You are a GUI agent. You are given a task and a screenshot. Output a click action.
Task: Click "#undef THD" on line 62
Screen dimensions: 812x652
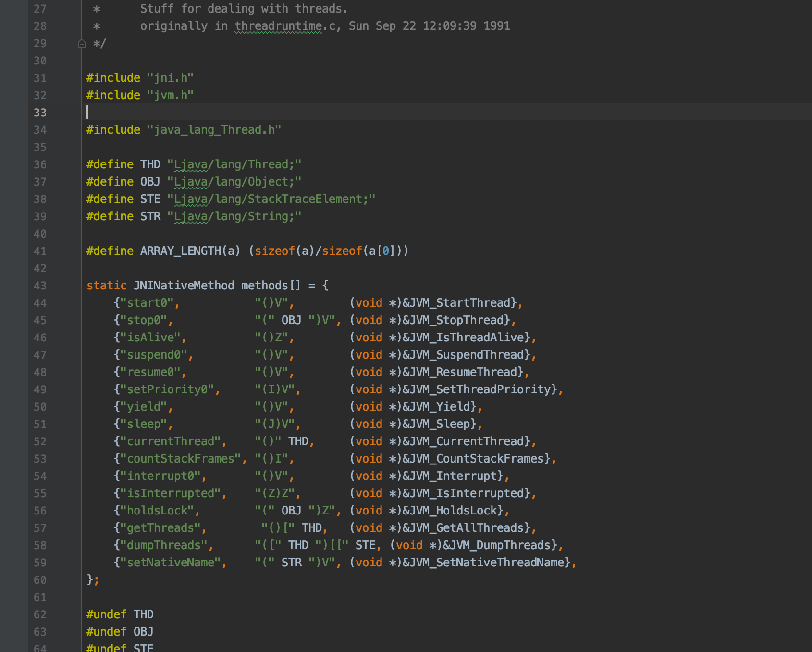point(120,614)
